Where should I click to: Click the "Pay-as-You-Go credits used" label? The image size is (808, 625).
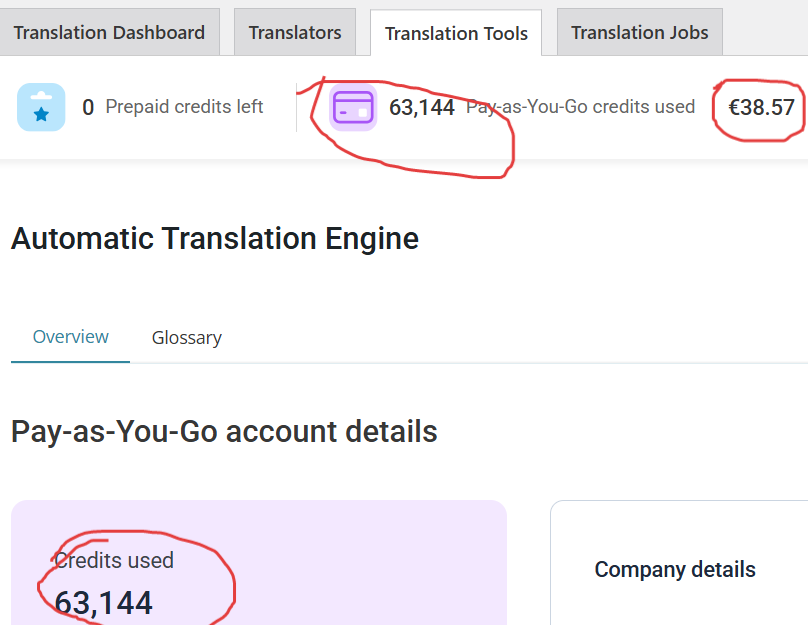580,106
